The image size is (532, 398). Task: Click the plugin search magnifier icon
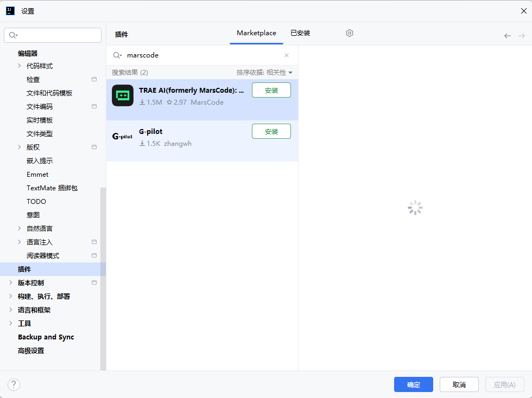click(x=117, y=55)
